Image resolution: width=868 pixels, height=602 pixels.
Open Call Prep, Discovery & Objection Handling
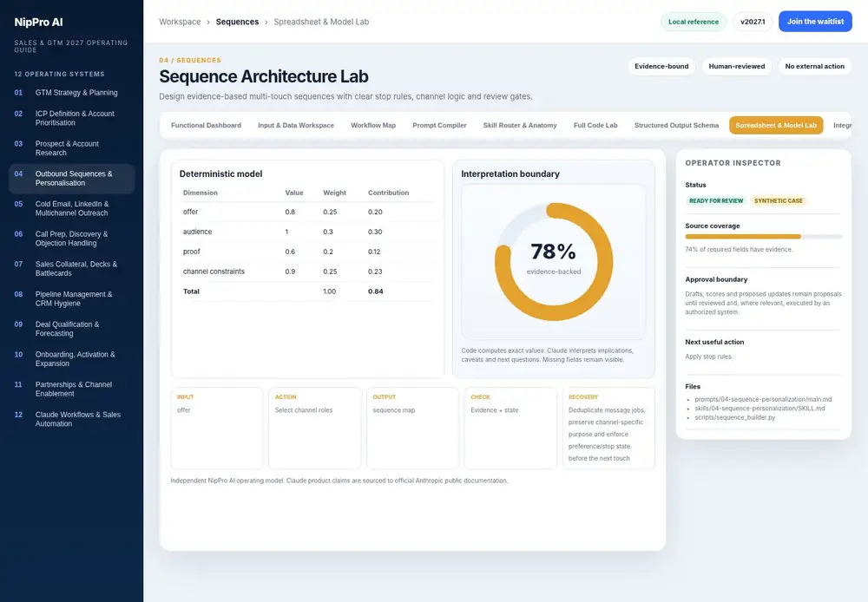71,239
